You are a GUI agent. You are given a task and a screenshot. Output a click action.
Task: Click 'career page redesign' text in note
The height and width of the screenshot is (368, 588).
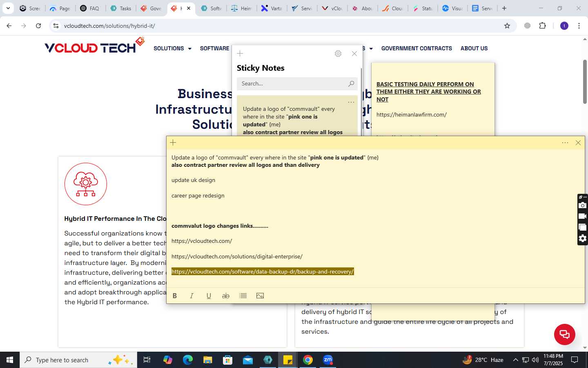click(x=198, y=195)
